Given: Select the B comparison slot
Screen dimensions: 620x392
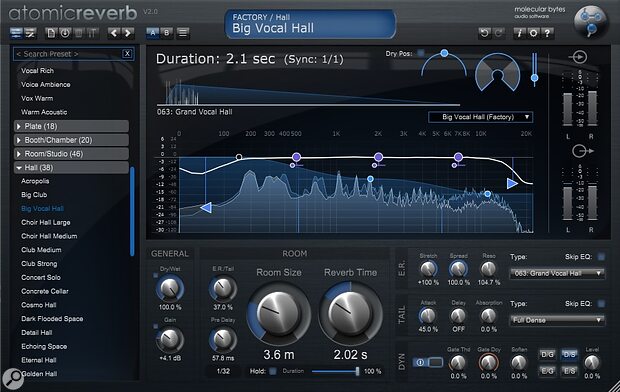Looking at the screenshot, I should (167, 33).
